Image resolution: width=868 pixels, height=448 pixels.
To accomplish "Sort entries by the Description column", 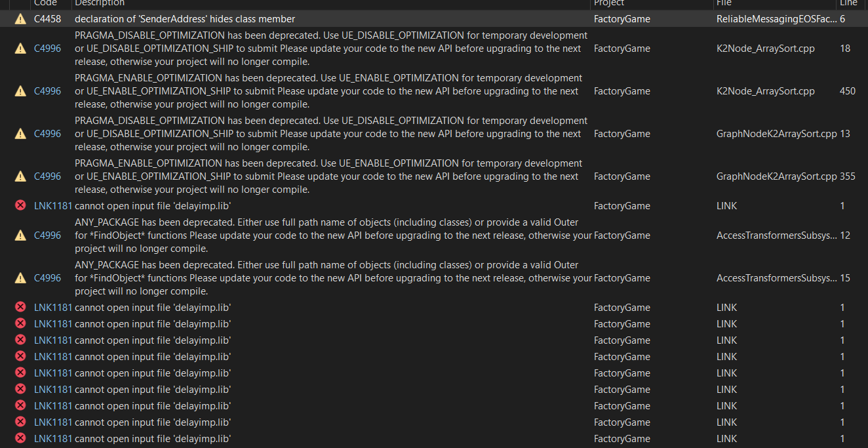I will click(x=99, y=4).
